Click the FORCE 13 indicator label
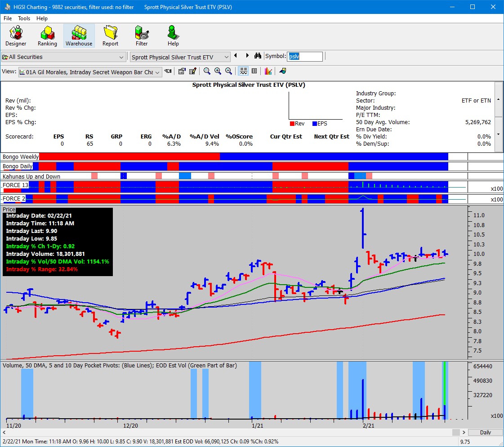Image resolution: width=504 pixels, height=447 pixels. [x=16, y=185]
